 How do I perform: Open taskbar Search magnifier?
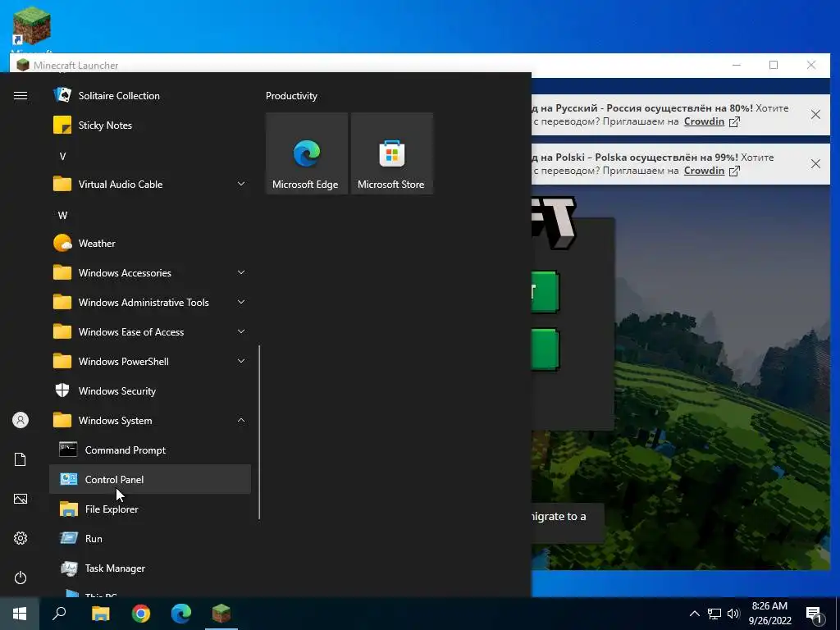(x=59, y=614)
